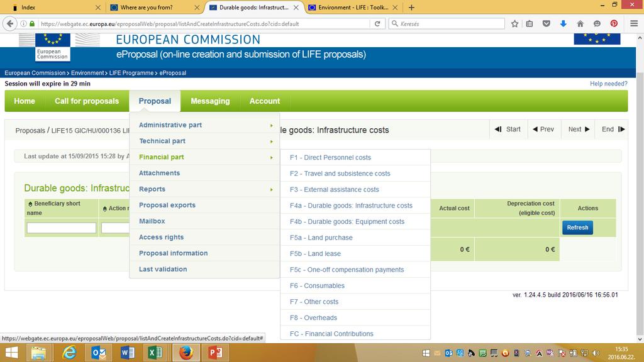Image resolution: width=644 pixels, height=362 pixels.
Task: Open the bookmarks list icon
Action: click(x=530, y=24)
